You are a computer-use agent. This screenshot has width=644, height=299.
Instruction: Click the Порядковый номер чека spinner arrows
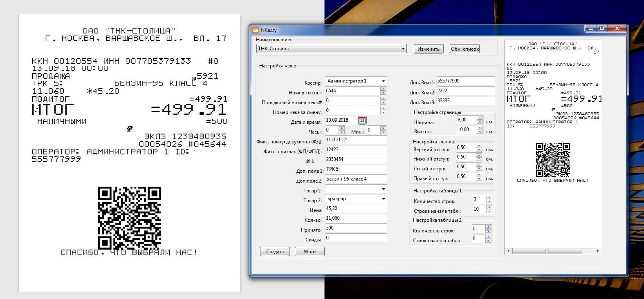383,101
